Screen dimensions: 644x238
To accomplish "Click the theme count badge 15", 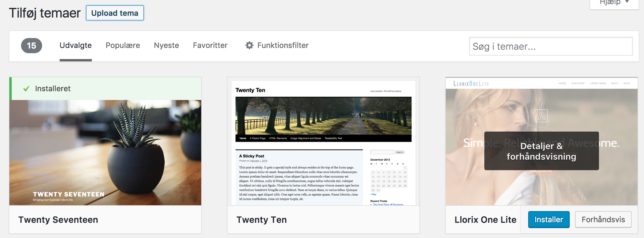I will [32, 46].
